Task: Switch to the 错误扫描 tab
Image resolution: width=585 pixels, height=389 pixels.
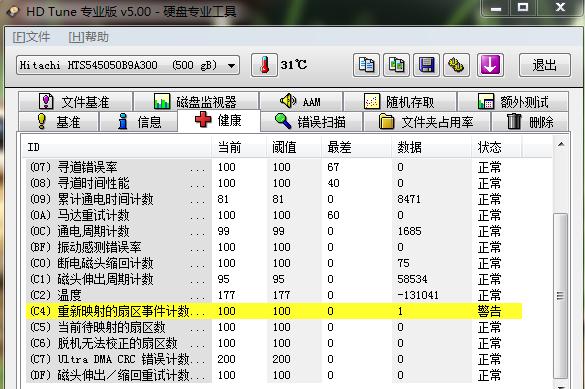Action: click(x=311, y=122)
